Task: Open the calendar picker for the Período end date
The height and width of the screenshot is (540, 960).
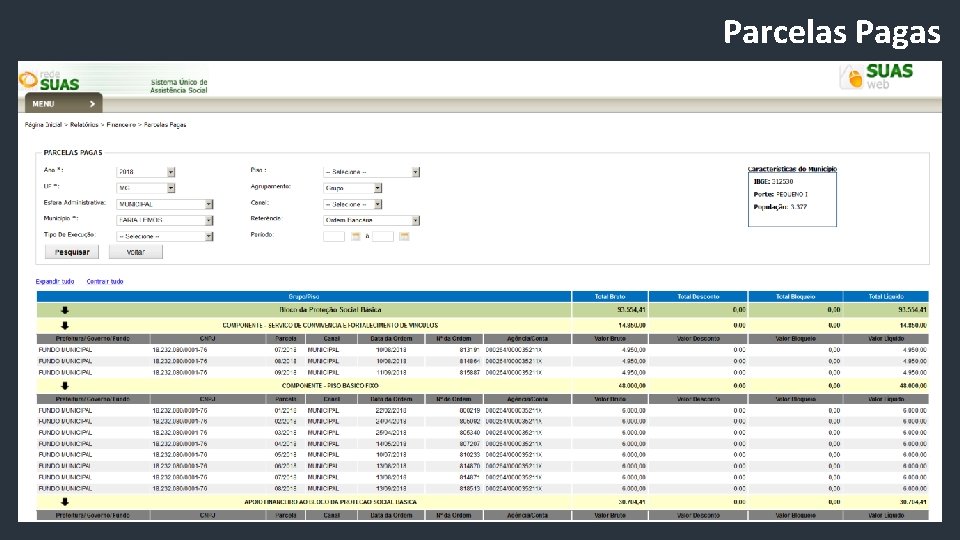Action: [404, 236]
